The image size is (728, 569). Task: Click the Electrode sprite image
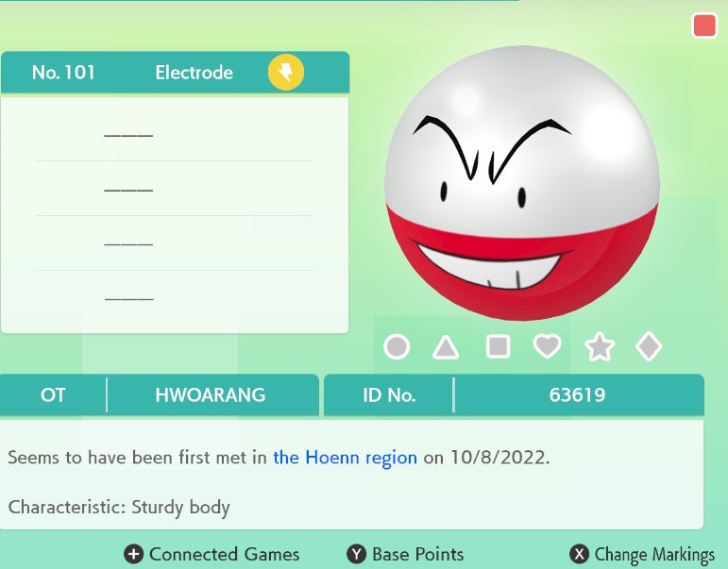(x=522, y=183)
